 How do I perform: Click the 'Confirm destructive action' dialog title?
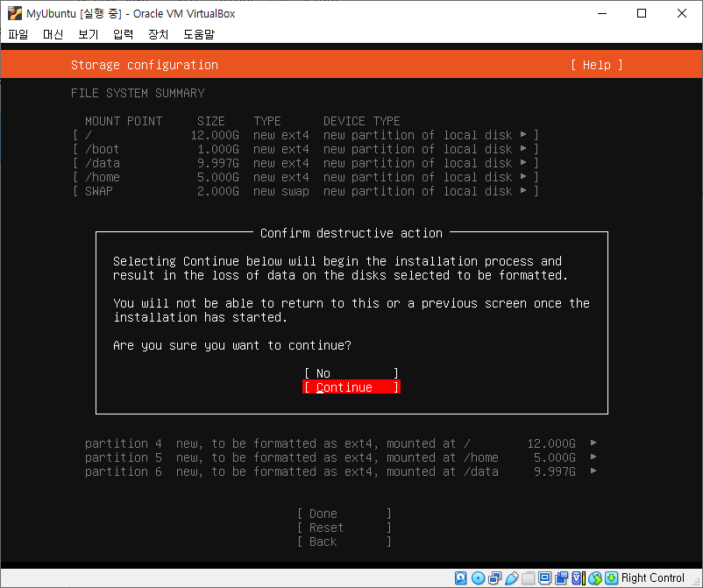pos(351,233)
